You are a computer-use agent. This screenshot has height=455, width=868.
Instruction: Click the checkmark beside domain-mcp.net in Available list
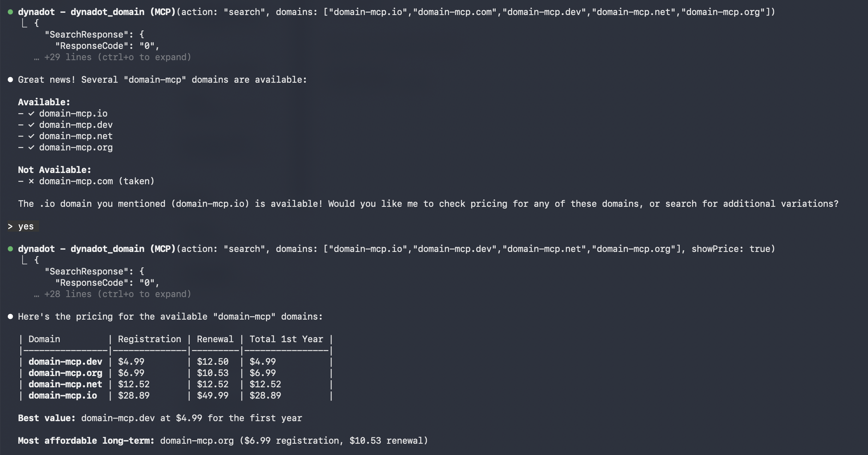[31, 136]
